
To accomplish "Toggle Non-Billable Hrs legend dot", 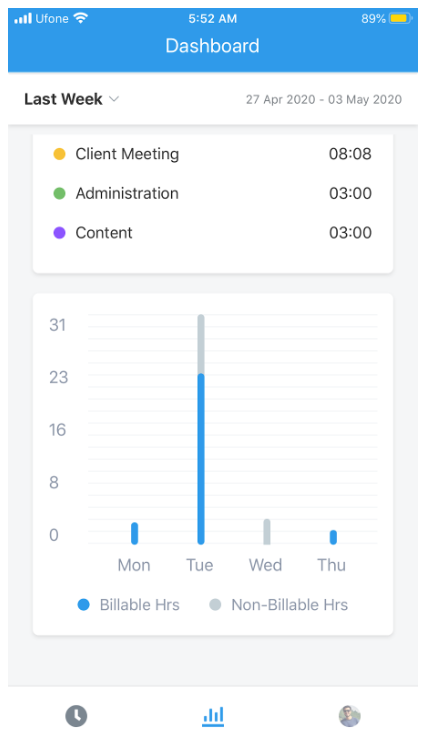I will tap(215, 605).
